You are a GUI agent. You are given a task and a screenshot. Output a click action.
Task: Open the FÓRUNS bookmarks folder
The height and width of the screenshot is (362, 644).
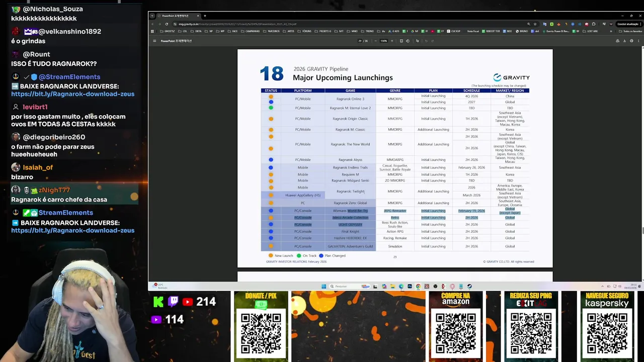click(304, 31)
